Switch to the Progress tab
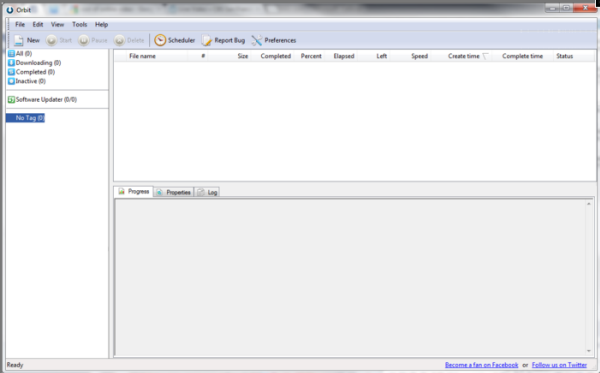The height and width of the screenshot is (373, 600). tap(134, 191)
